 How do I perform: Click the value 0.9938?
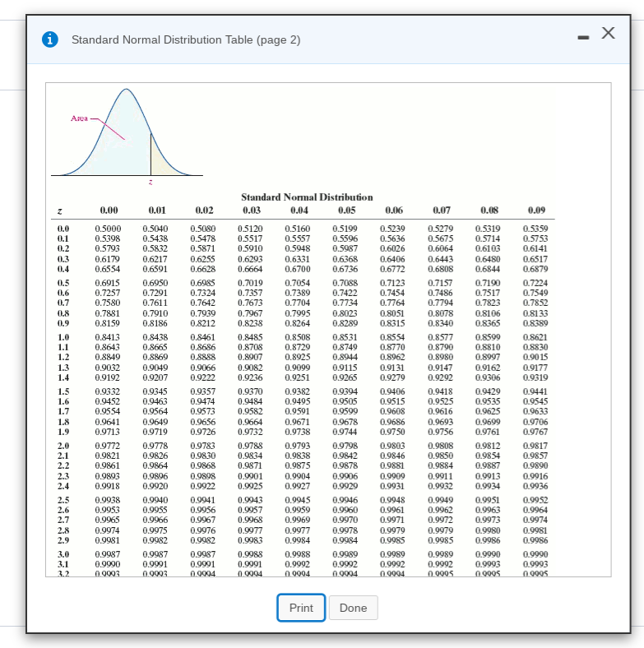pyautogui.click(x=108, y=500)
